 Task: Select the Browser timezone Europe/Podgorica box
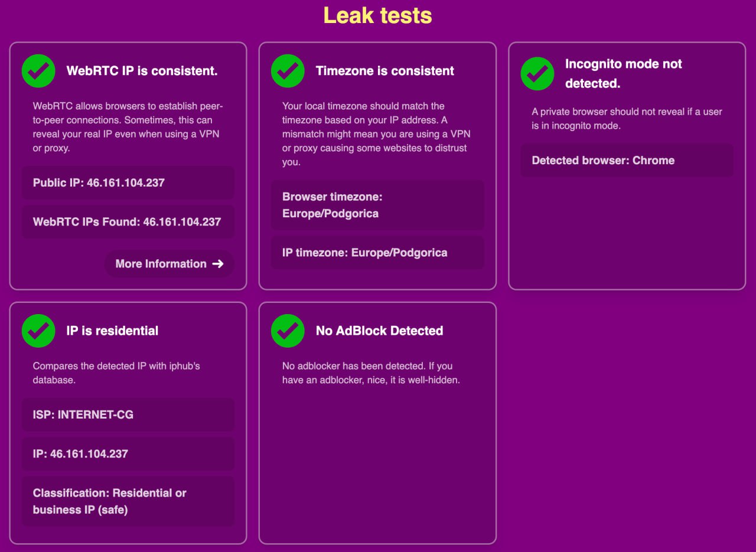tap(377, 205)
